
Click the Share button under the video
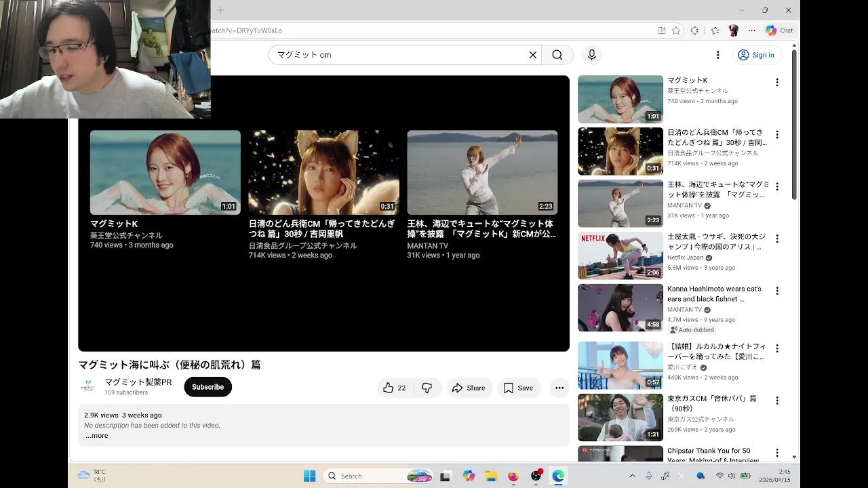pos(469,388)
